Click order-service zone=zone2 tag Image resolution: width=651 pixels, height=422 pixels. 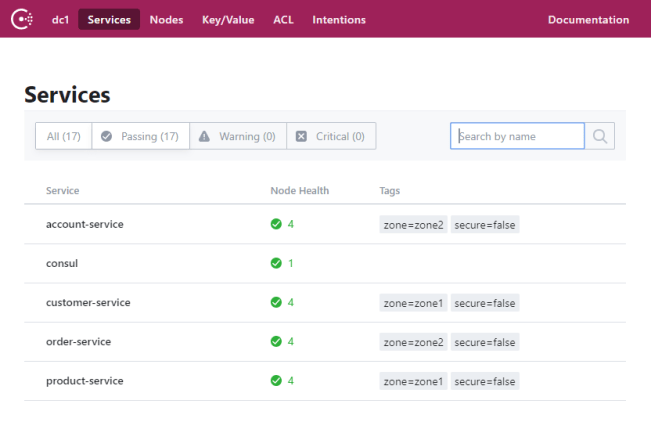[413, 342]
